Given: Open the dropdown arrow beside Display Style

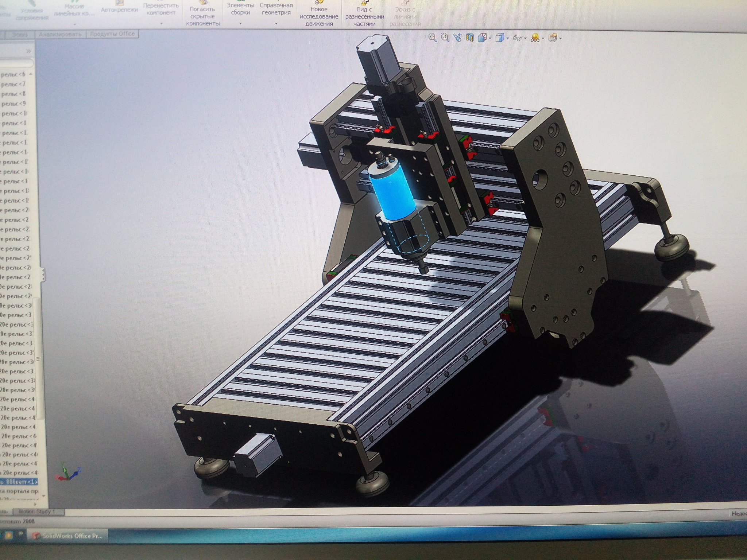Looking at the screenshot, I should 508,39.
